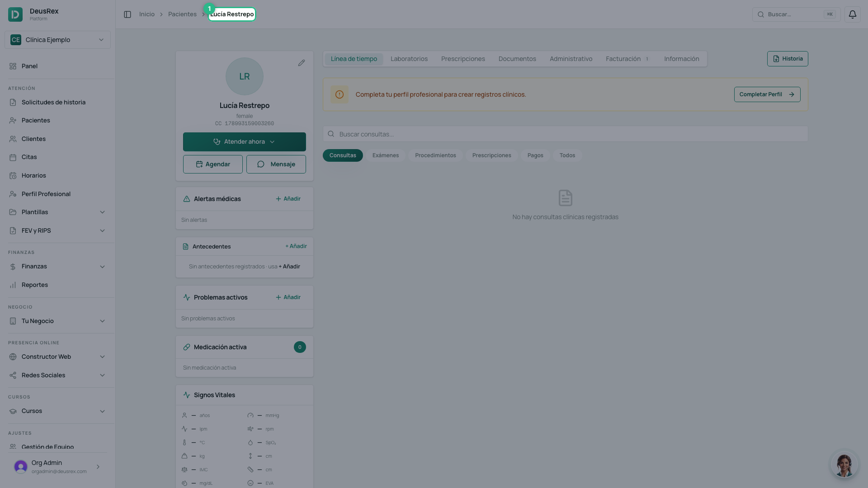Click the warning icon in profile banner
Image resolution: width=868 pixels, height=488 pixels.
pos(340,94)
